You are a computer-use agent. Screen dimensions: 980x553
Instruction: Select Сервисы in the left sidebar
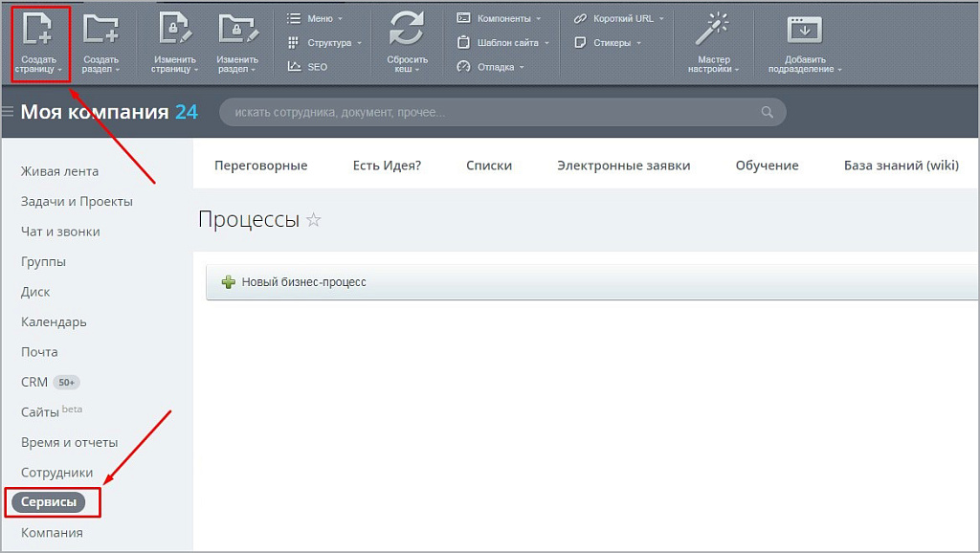[48, 502]
